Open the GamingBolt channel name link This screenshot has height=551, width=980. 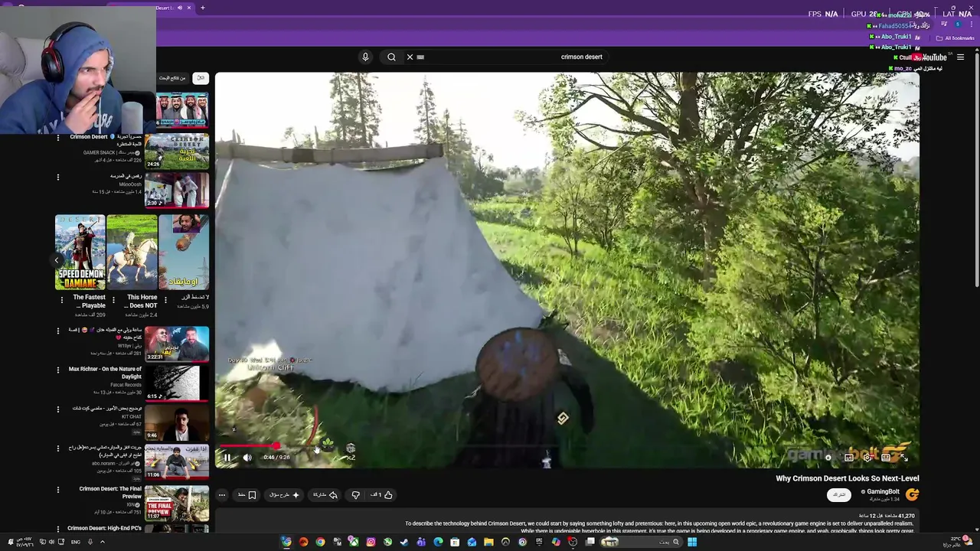(x=883, y=492)
